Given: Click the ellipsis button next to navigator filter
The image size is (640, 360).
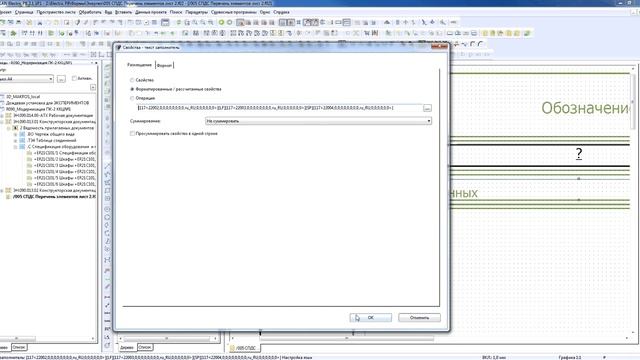Looking at the screenshot, I should click(61, 79).
